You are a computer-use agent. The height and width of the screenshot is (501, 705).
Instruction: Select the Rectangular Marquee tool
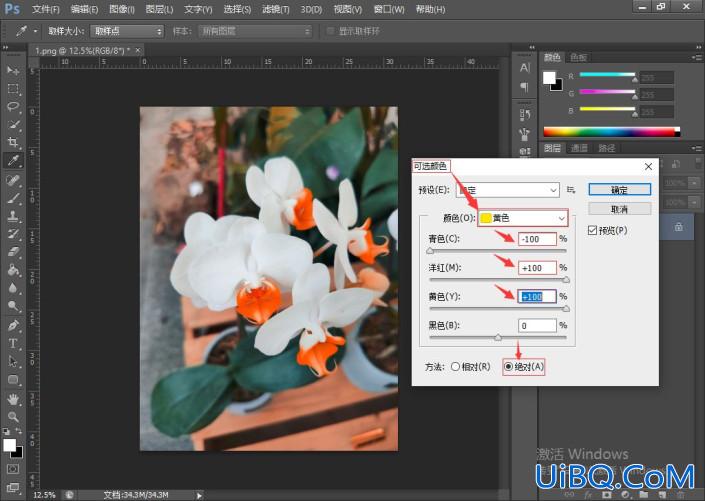coord(13,89)
